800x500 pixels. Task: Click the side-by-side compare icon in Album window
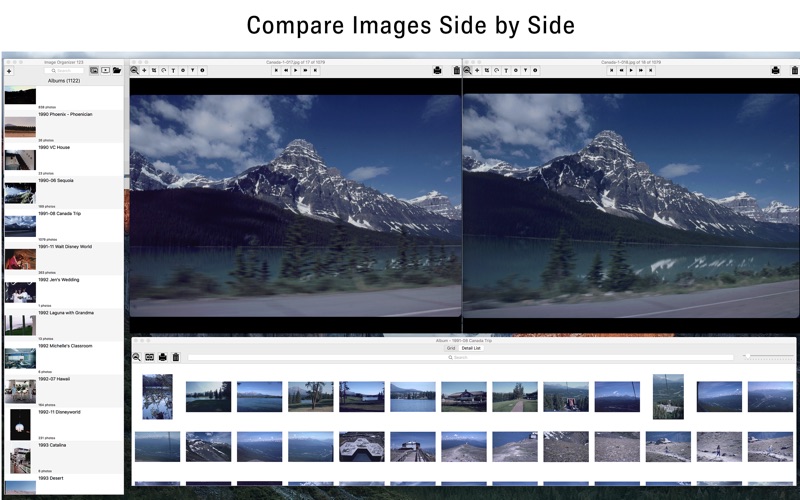(x=149, y=357)
